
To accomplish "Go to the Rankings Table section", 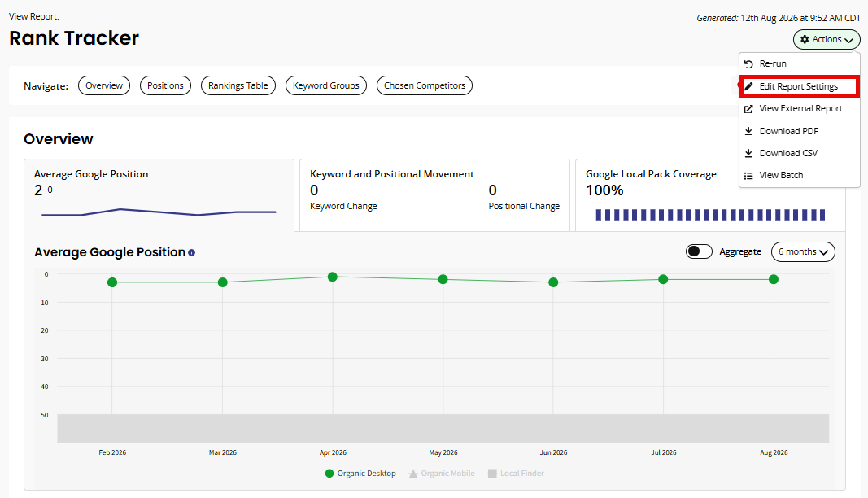I will pyautogui.click(x=238, y=85).
